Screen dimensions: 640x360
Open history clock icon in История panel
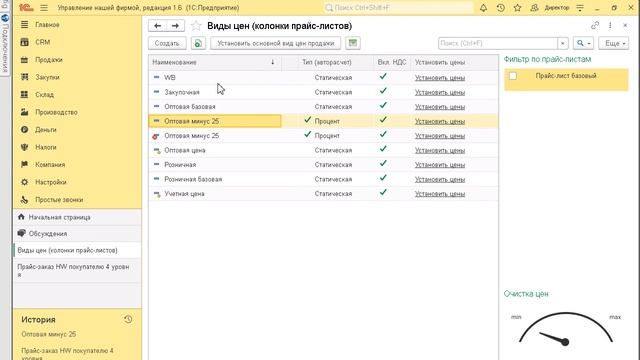[x=128, y=320]
